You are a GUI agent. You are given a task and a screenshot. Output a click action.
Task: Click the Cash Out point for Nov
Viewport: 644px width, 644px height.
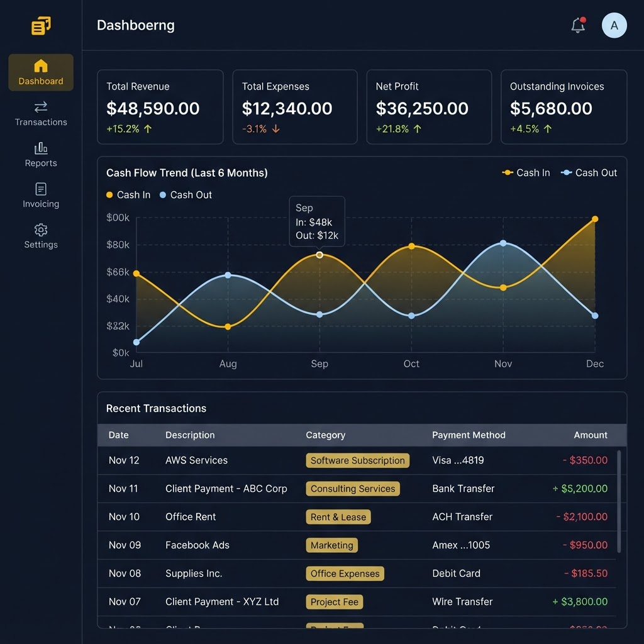point(503,243)
